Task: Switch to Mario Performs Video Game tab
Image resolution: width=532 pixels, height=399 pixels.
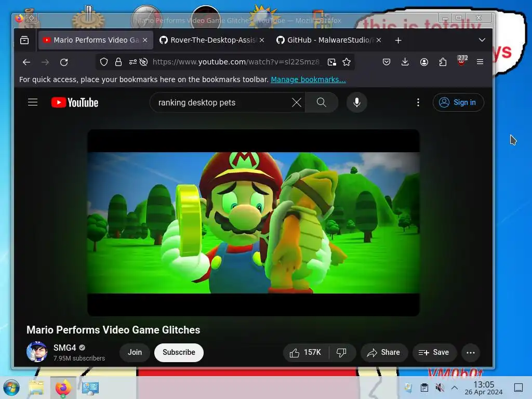Action: pyautogui.click(x=96, y=40)
